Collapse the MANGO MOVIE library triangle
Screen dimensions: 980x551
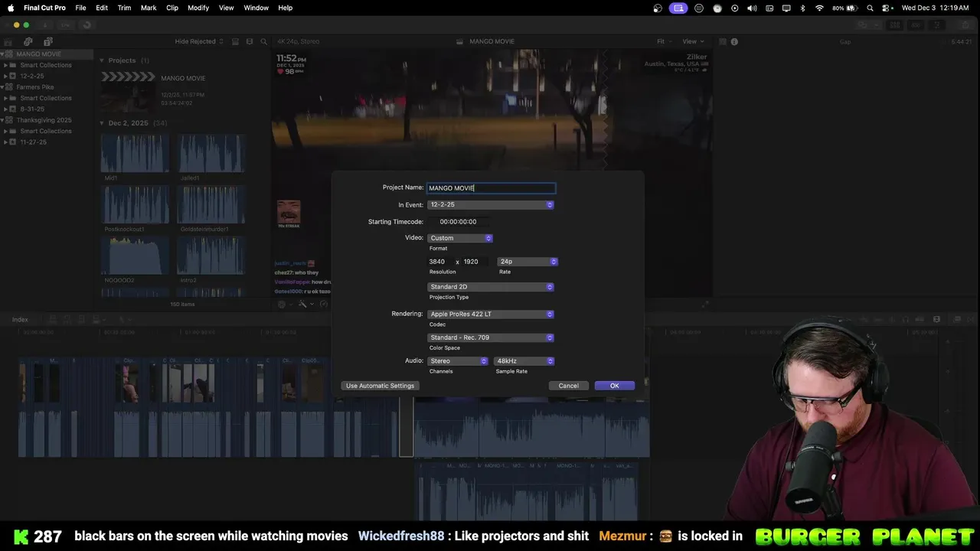click(2, 54)
